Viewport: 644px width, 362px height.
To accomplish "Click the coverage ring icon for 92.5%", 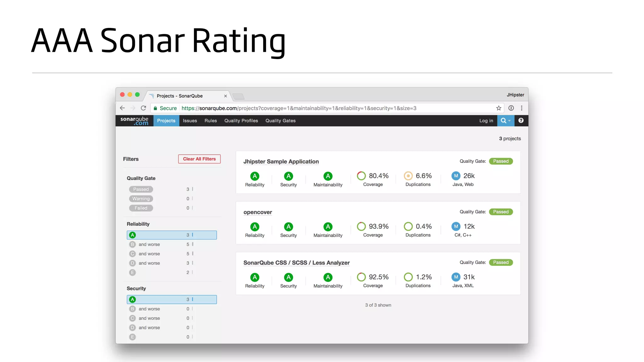I will [361, 277].
